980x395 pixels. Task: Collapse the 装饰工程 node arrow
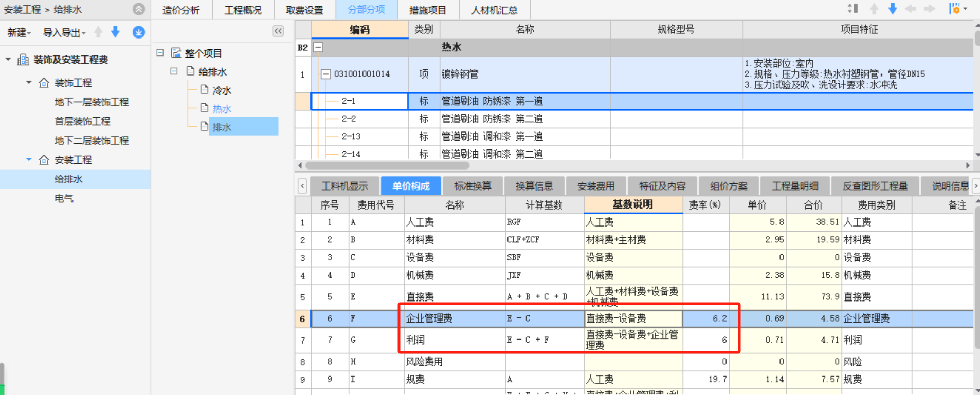pos(29,82)
